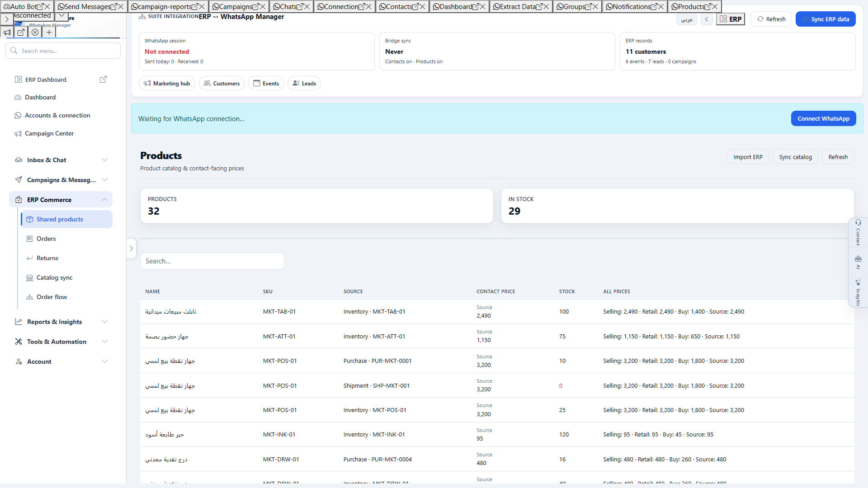
Task: Toggle dark mode with the moon icon
Action: 707,19
